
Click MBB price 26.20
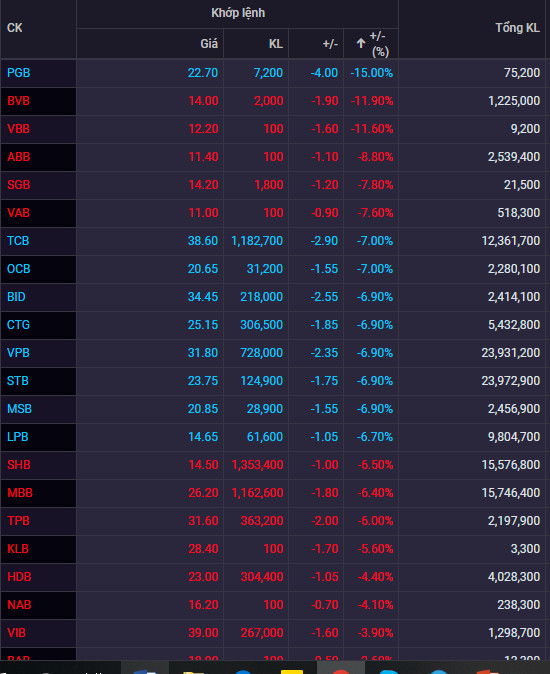(x=203, y=493)
